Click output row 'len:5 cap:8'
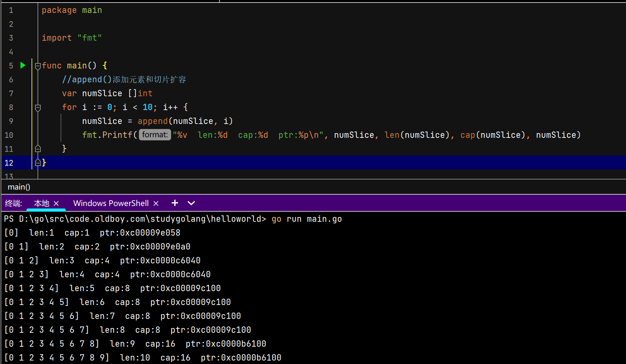 112,288
